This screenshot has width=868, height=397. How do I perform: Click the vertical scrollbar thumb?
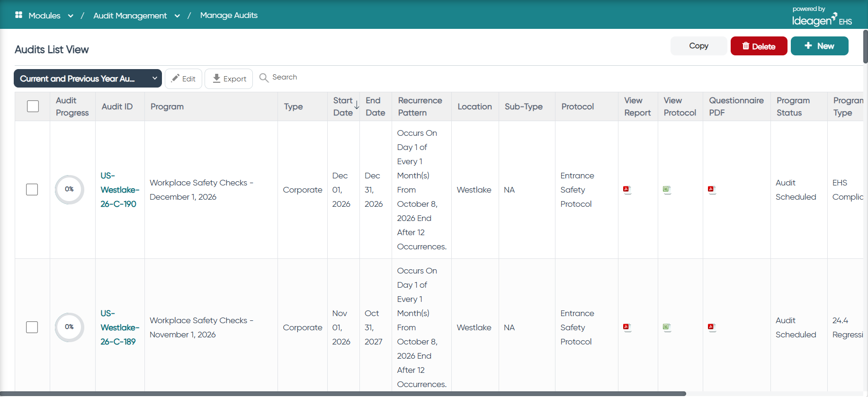point(865,46)
